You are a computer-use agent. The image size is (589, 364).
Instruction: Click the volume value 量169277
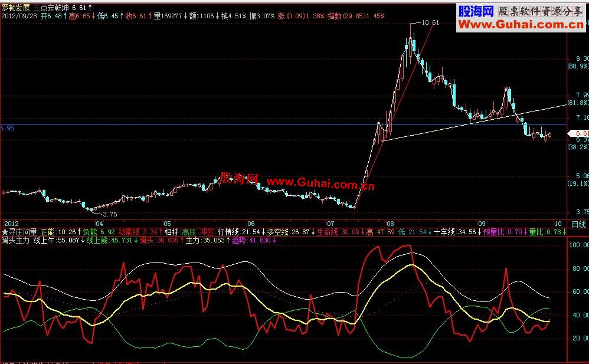168,16
